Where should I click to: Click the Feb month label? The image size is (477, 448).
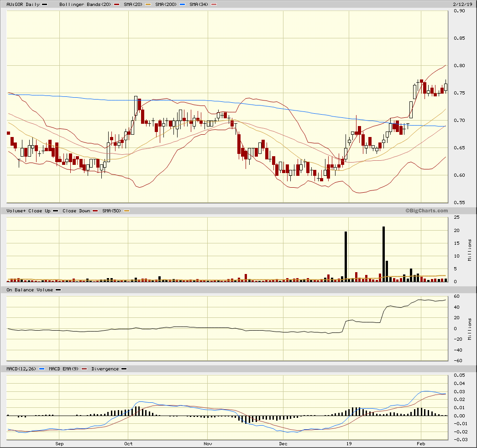pyautogui.click(x=421, y=444)
